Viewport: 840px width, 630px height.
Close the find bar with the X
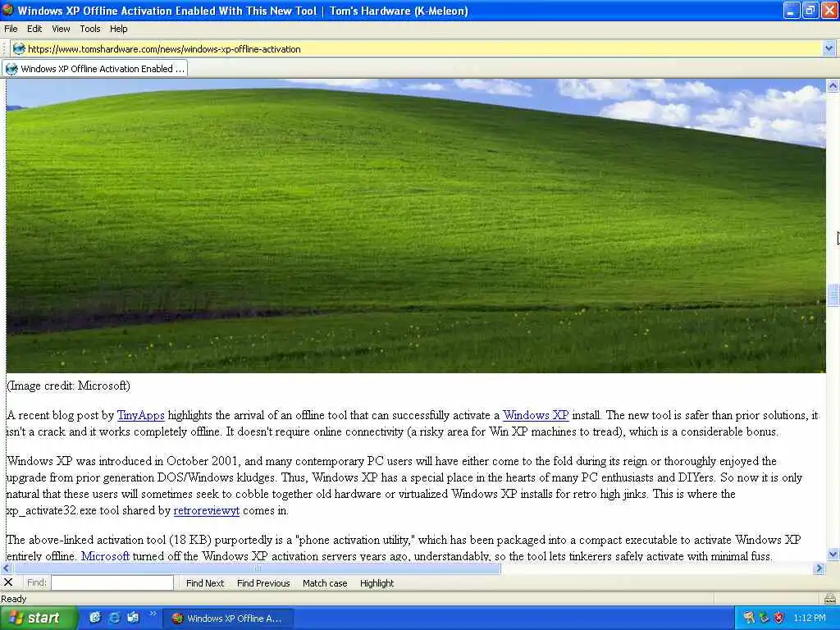pos(8,582)
